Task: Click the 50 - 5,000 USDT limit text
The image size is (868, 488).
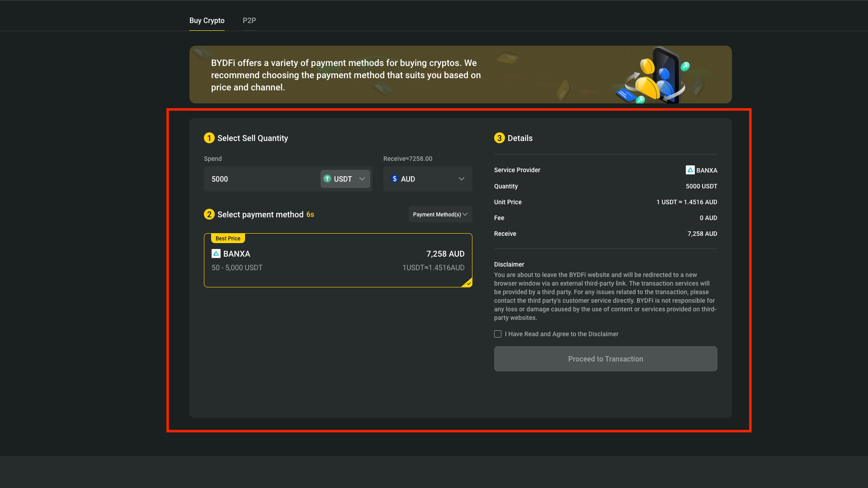Action: [237, 267]
